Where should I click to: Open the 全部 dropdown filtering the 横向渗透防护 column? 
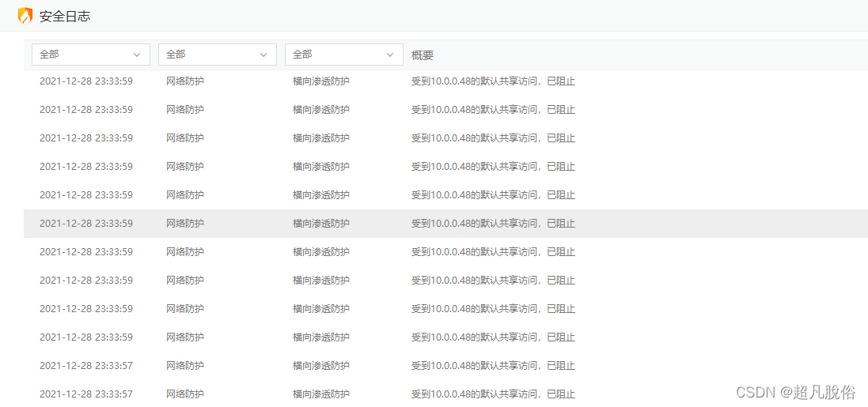343,55
